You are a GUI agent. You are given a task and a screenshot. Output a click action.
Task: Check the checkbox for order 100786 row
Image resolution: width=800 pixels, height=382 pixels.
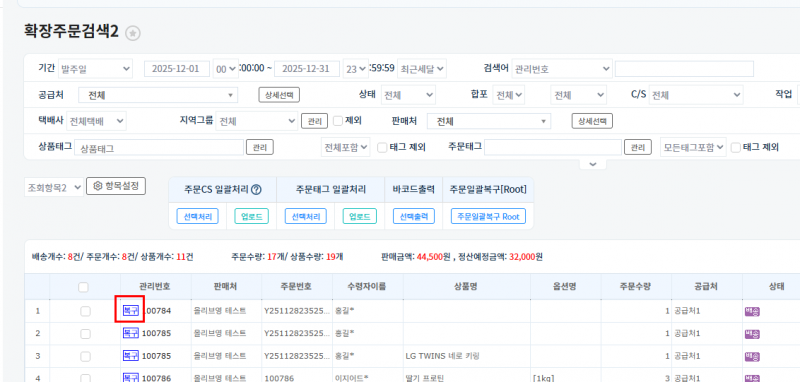click(85, 378)
